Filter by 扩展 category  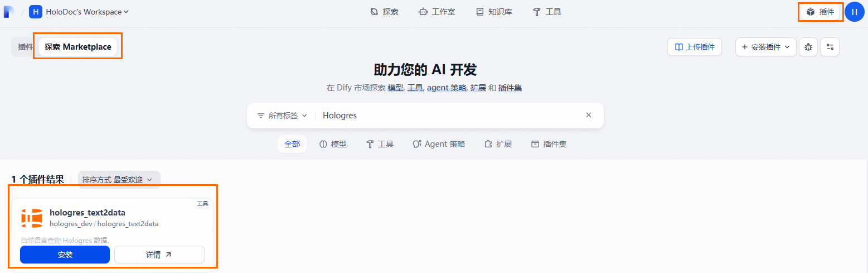(x=498, y=144)
